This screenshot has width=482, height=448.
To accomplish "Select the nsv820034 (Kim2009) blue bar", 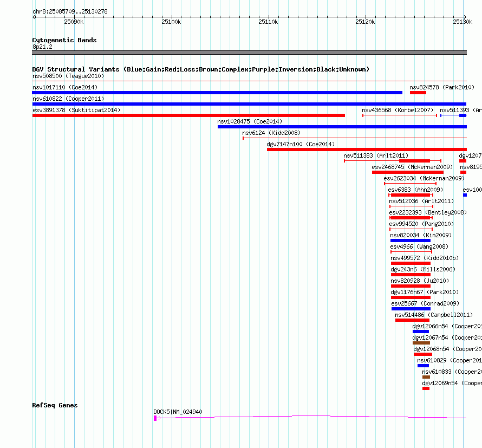I will (411, 241).
